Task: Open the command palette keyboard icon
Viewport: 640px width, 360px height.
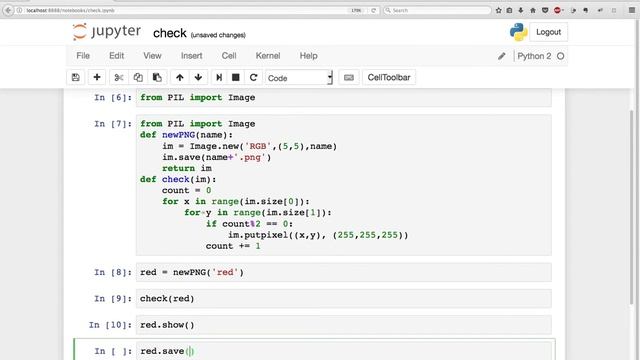Action: click(x=349, y=78)
